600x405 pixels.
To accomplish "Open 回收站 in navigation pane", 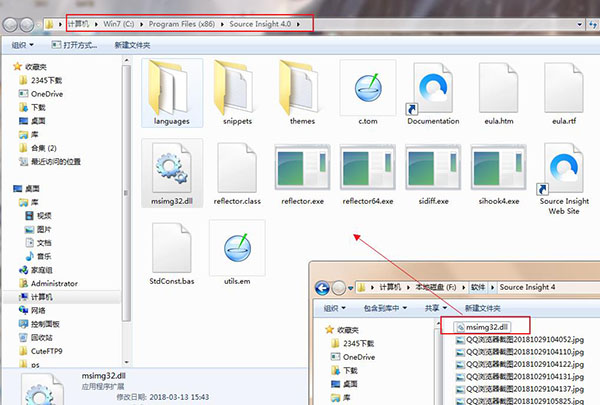I will [x=36, y=338].
